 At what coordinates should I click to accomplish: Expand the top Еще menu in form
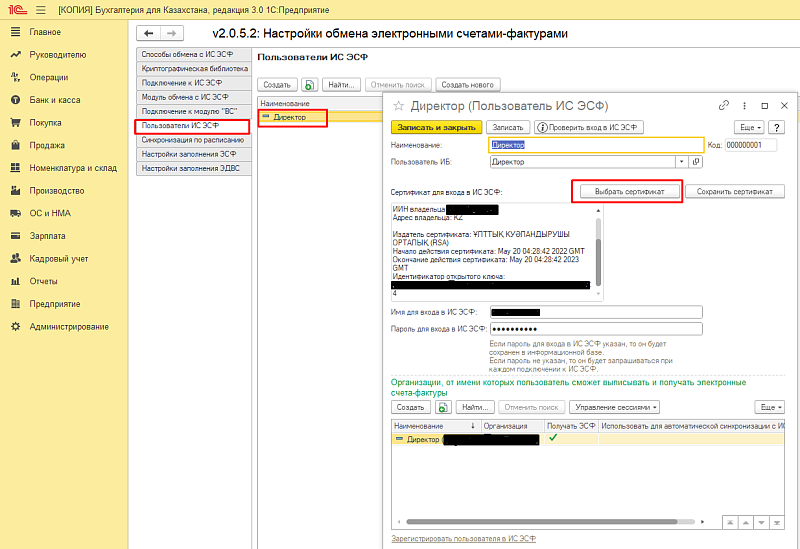point(750,127)
